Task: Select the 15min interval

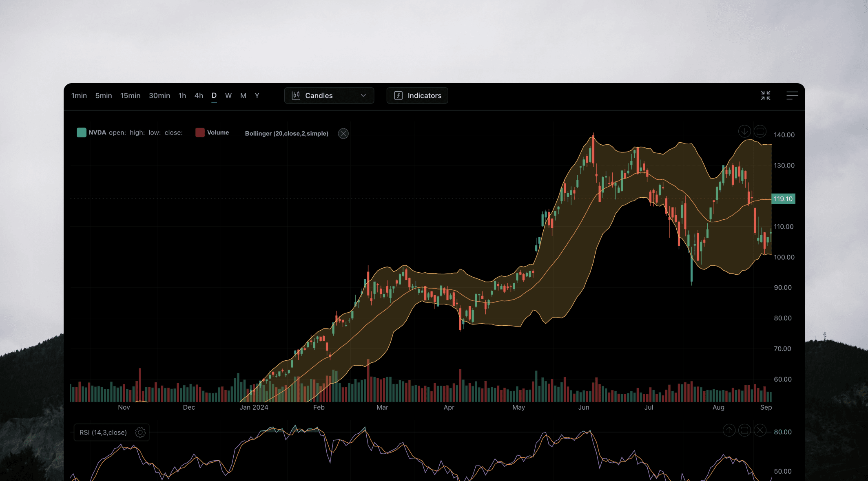Action: pos(130,95)
